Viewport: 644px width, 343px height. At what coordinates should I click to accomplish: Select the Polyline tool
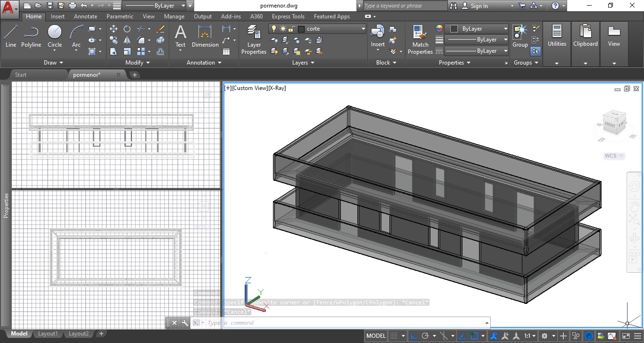31,36
